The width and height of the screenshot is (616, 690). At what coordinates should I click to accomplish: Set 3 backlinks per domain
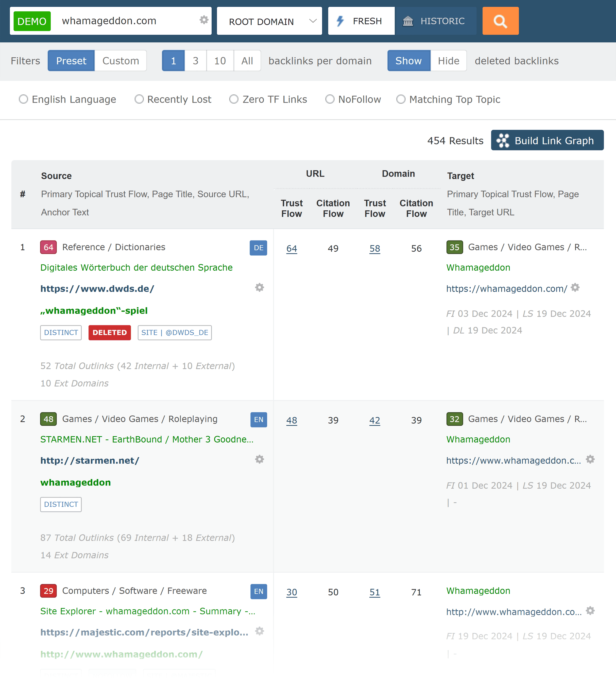point(196,61)
